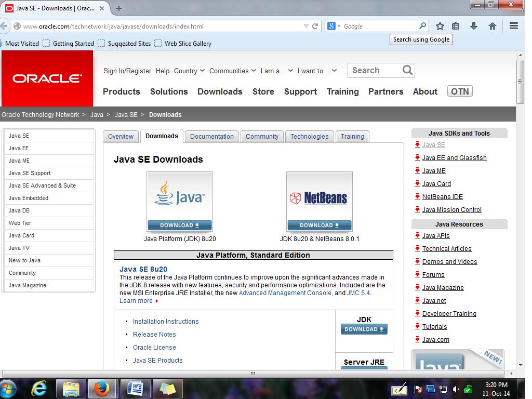Open the Firefox hamburger menu
The width and height of the screenshot is (532, 399).
pos(514,26)
